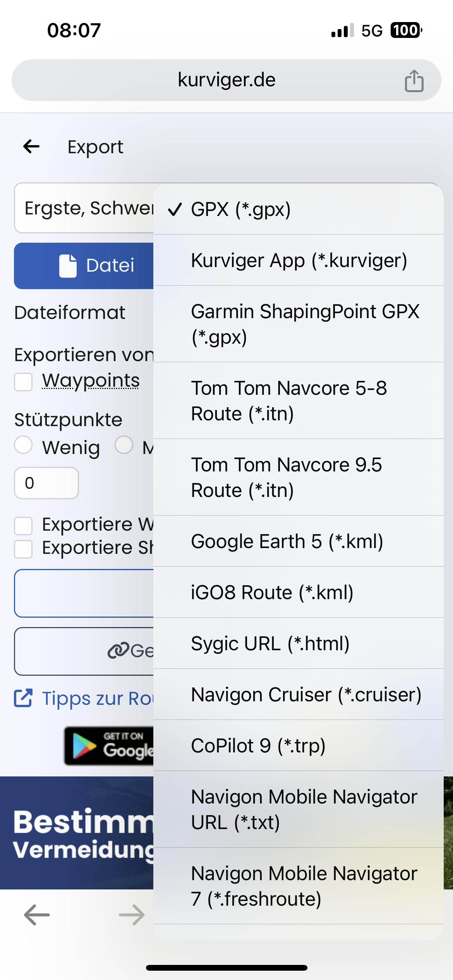The image size is (453, 980).
Task: Tap the Google Play store badge
Action: [x=109, y=745]
